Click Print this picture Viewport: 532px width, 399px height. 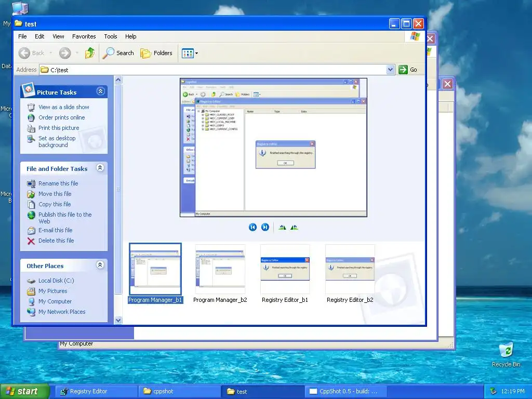59,128
